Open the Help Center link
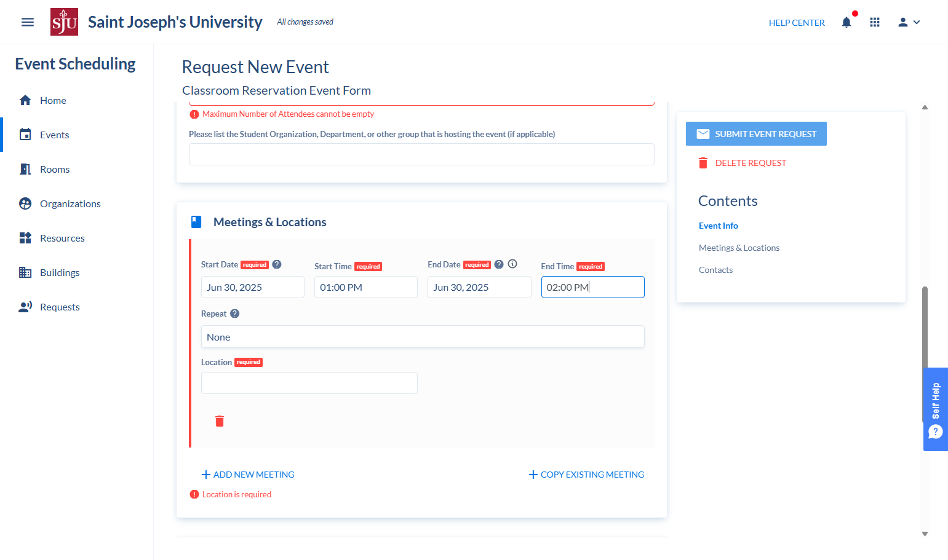The width and height of the screenshot is (948, 560). (x=797, y=23)
